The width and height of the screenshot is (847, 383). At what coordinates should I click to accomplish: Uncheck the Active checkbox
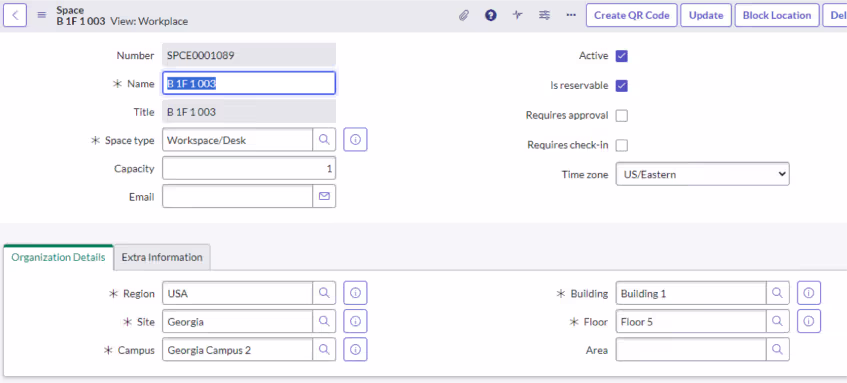[x=622, y=56]
